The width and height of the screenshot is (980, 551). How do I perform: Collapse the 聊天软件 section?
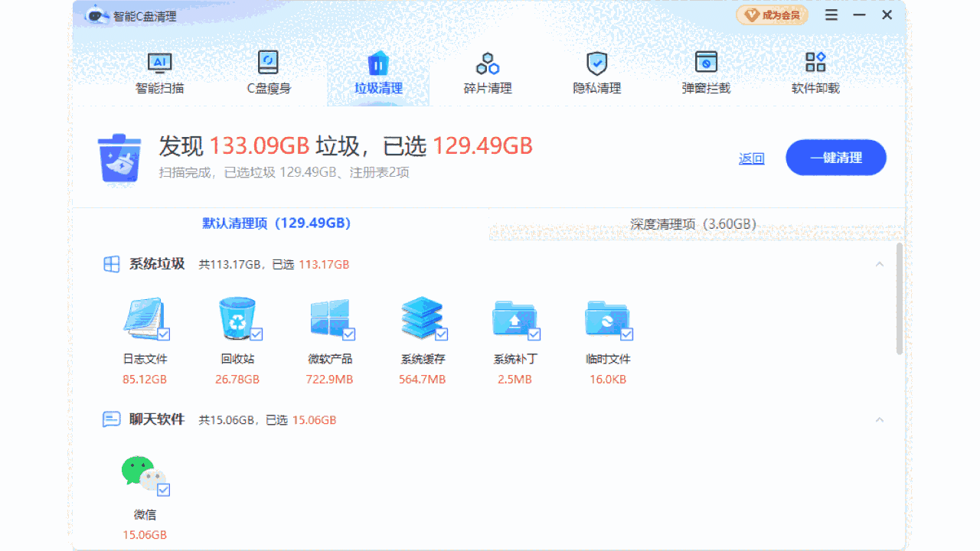[x=880, y=420]
